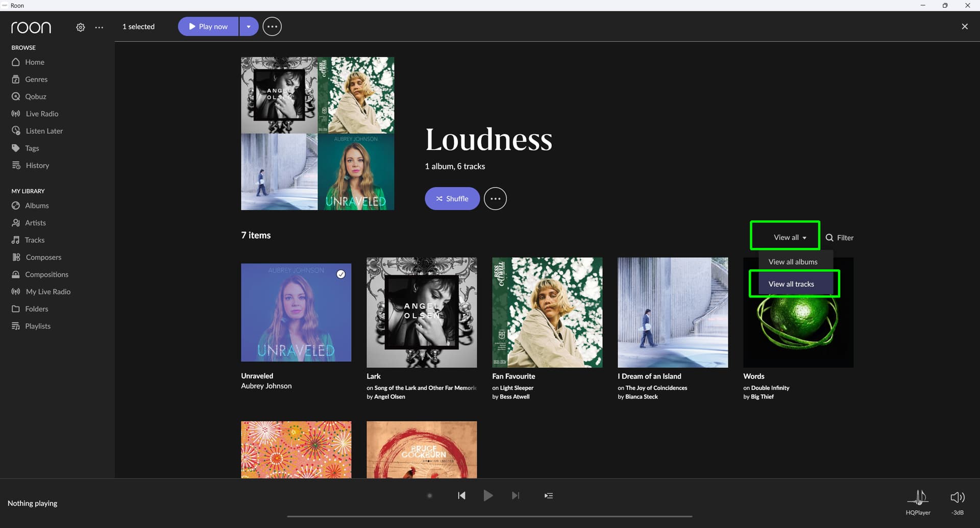The height and width of the screenshot is (528, 980).
Task: Open Live Radio in the sidebar
Action: (x=42, y=114)
